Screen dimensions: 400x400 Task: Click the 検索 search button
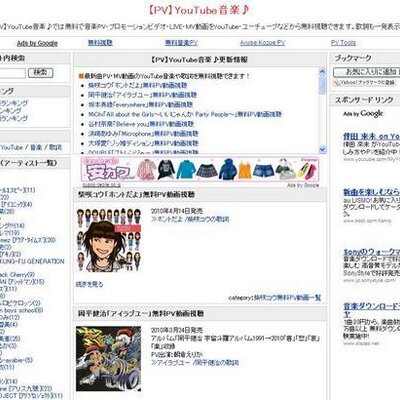[41, 73]
